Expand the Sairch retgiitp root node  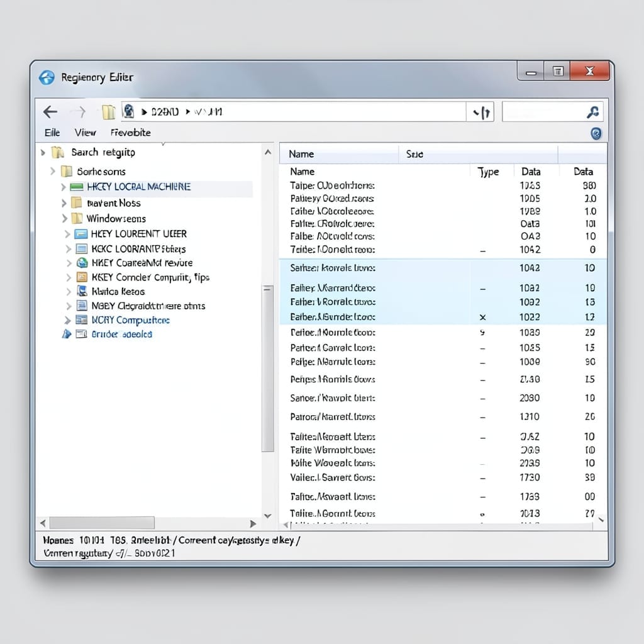point(43,153)
